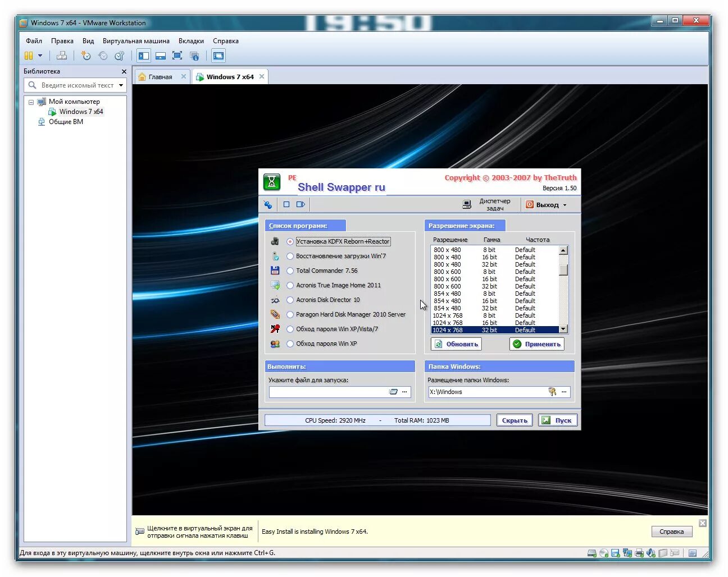Select Acronis True Image Home 2011 option
The image size is (728, 577).
click(290, 285)
